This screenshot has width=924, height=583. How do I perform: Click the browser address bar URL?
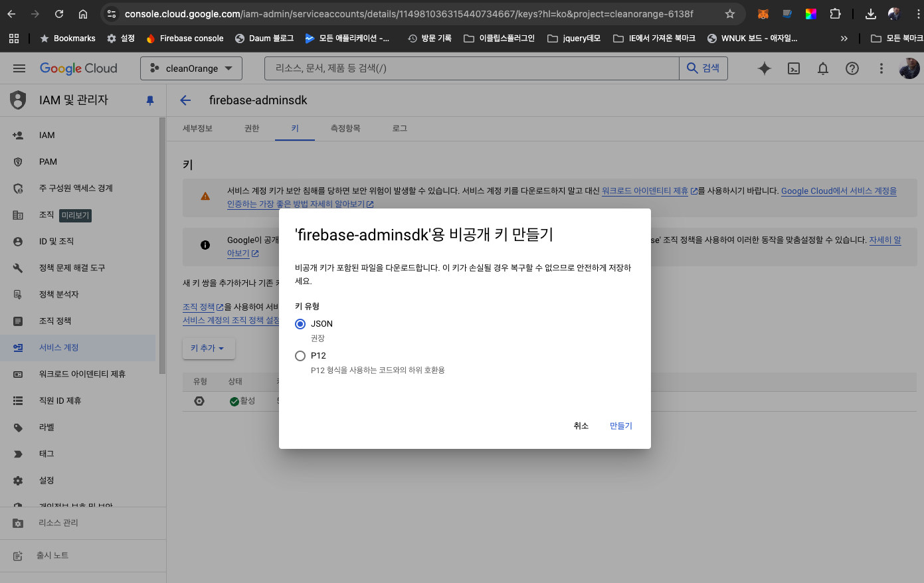(409, 14)
